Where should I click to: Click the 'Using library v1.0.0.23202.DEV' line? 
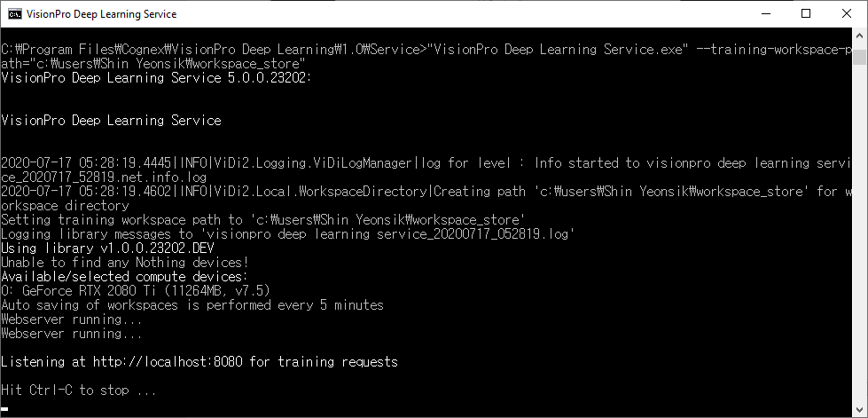click(107, 248)
